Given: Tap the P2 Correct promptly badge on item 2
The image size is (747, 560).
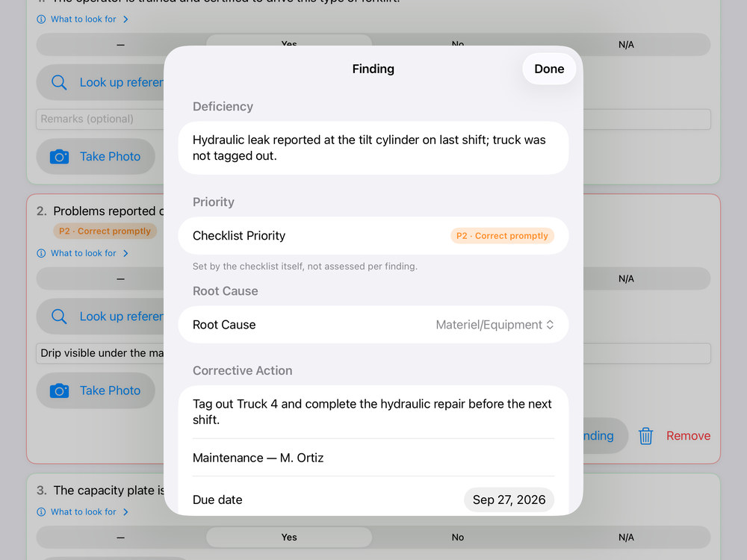Looking at the screenshot, I should coord(105,231).
